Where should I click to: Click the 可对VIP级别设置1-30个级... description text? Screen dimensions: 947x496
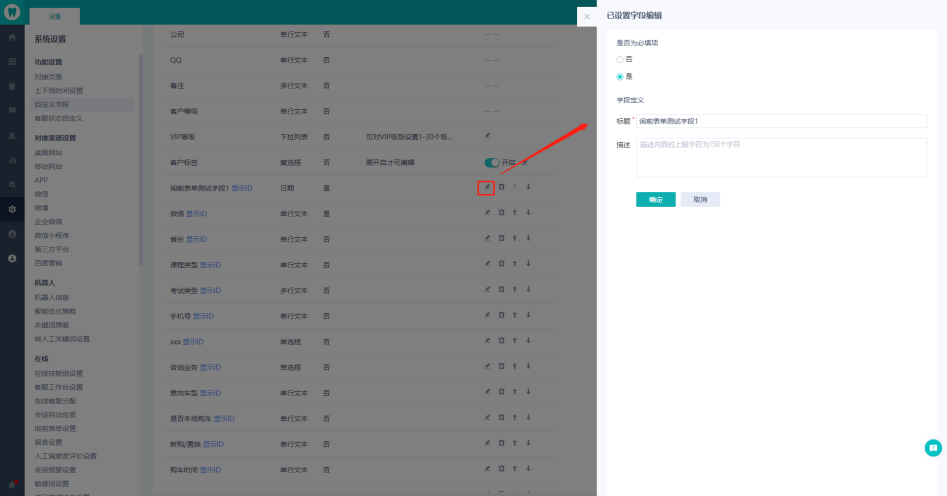(409, 137)
